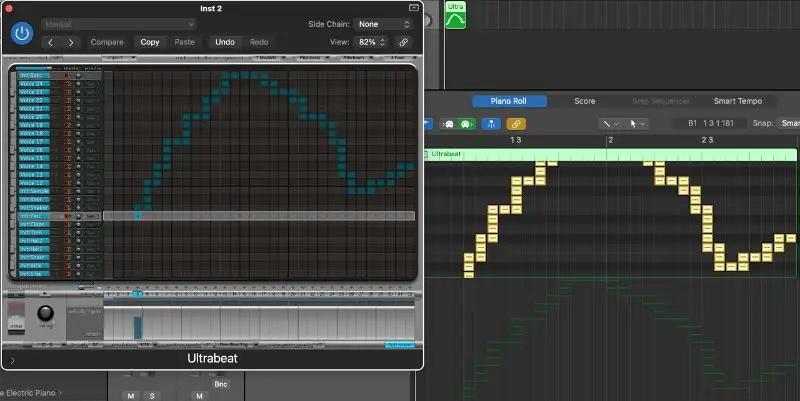Adjust the swing knob in the sequencer
The image size is (800, 401).
[x=44, y=315]
